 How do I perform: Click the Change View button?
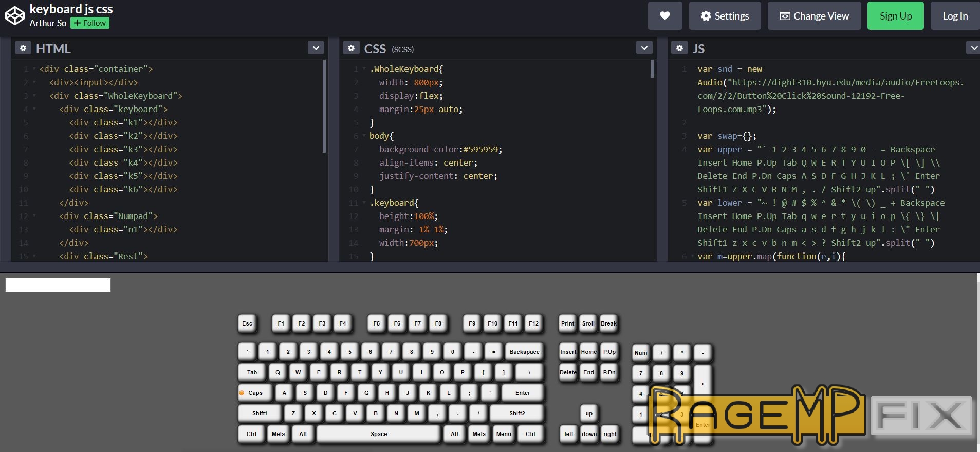(815, 16)
